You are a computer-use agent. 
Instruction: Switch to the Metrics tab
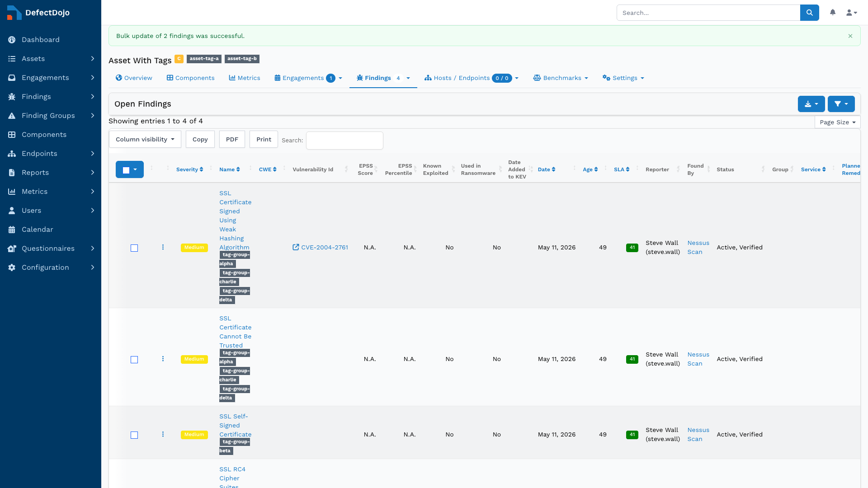tap(245, 78)
